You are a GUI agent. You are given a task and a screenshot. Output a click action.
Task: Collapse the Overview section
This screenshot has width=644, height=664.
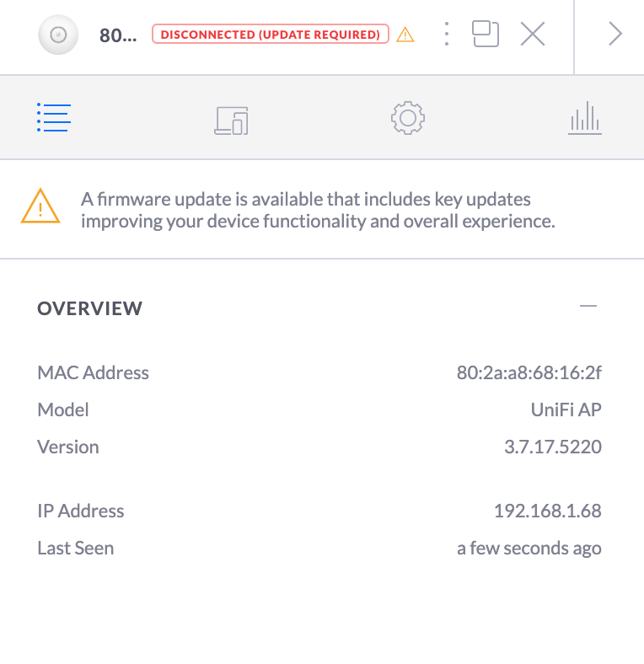coord(588,307)
